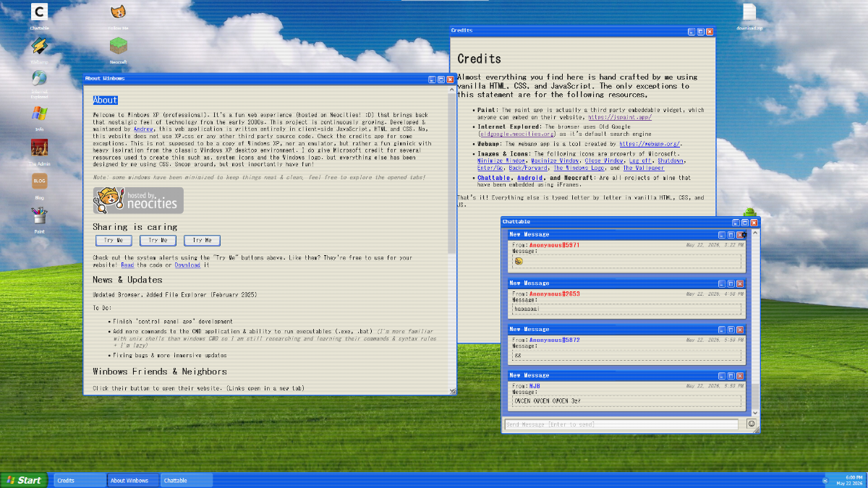Click the Shutdown credit link
Screen dimensions: 868x488
point(671,160)
